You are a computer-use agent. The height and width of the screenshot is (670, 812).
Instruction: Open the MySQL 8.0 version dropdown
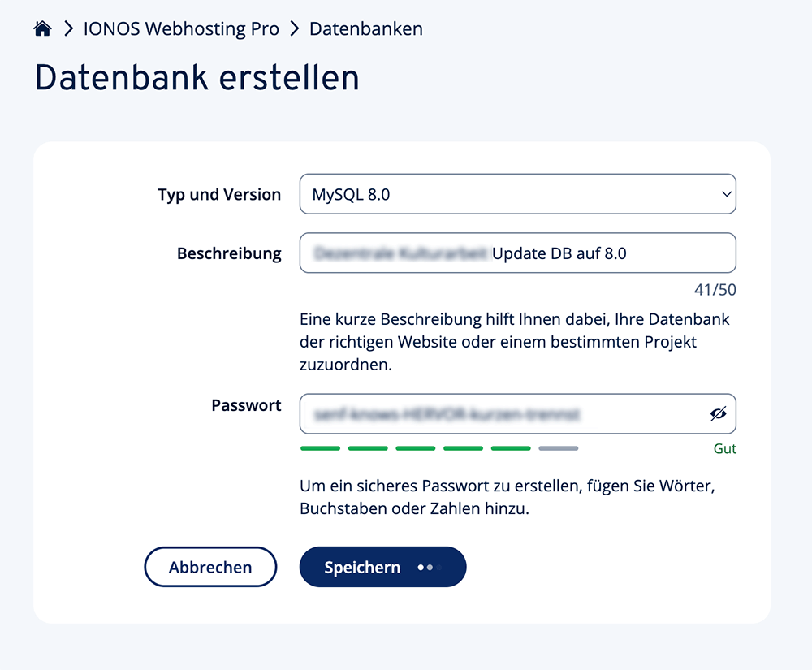click(x=517, y=195)
